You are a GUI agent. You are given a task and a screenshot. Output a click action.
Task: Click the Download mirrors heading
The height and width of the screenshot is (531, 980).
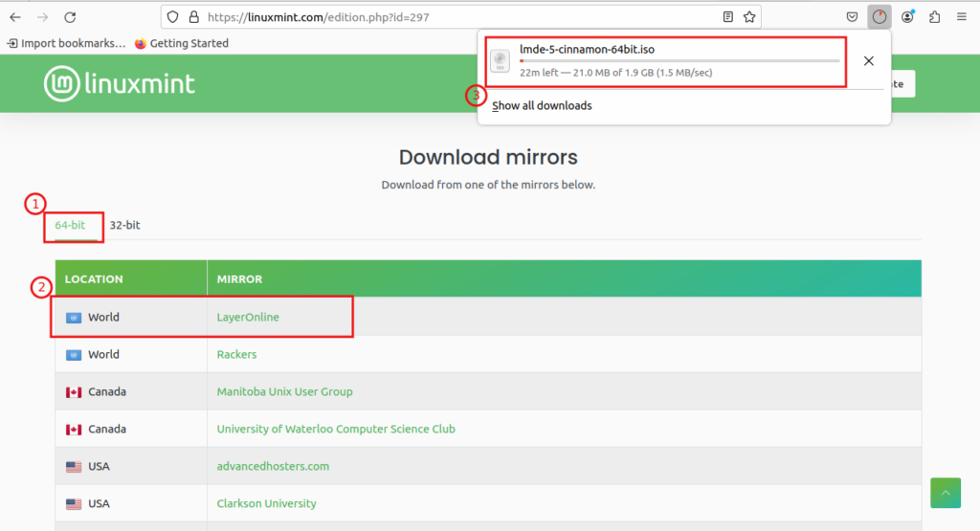488,158
